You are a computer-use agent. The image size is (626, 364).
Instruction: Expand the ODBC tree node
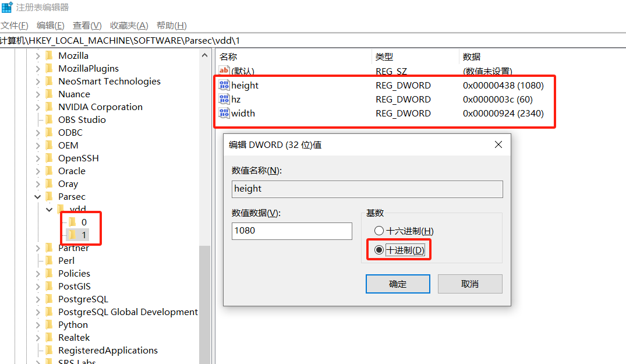(x=38, y=133)
